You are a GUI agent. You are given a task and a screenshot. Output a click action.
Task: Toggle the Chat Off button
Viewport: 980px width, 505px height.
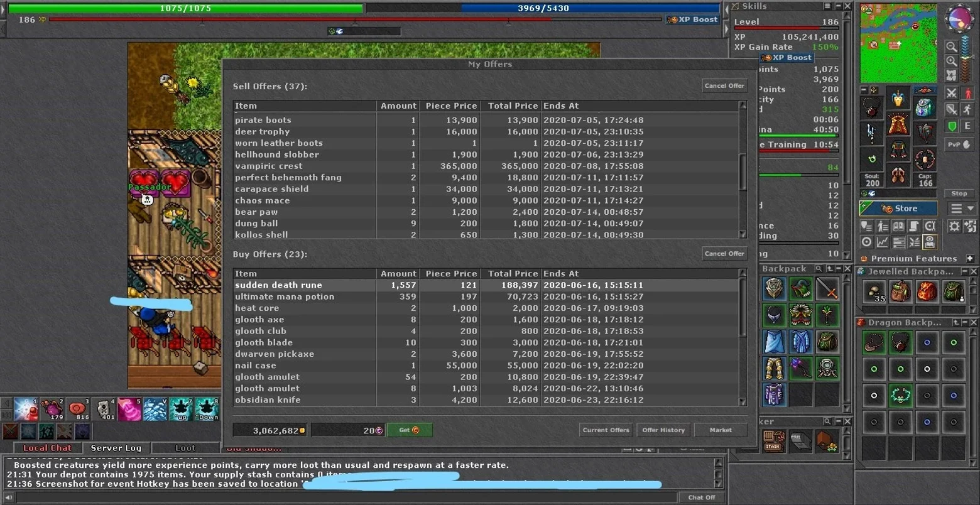pyautogui.click(x=701, y=497)
